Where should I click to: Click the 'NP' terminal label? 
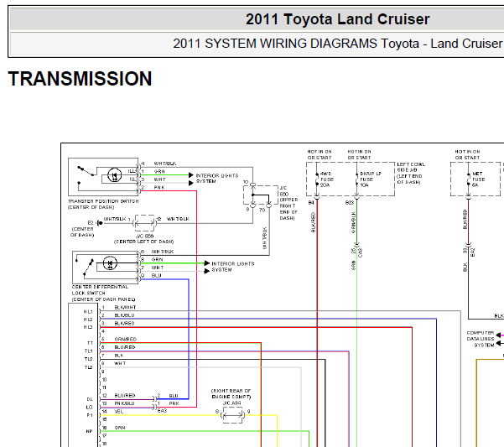click(90, 431)
